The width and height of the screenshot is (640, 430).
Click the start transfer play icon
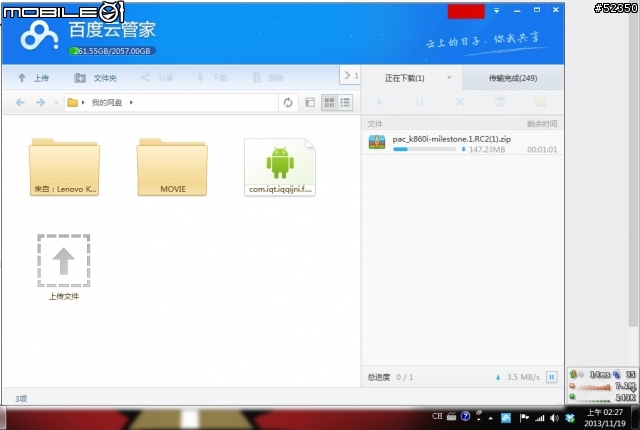380,102
